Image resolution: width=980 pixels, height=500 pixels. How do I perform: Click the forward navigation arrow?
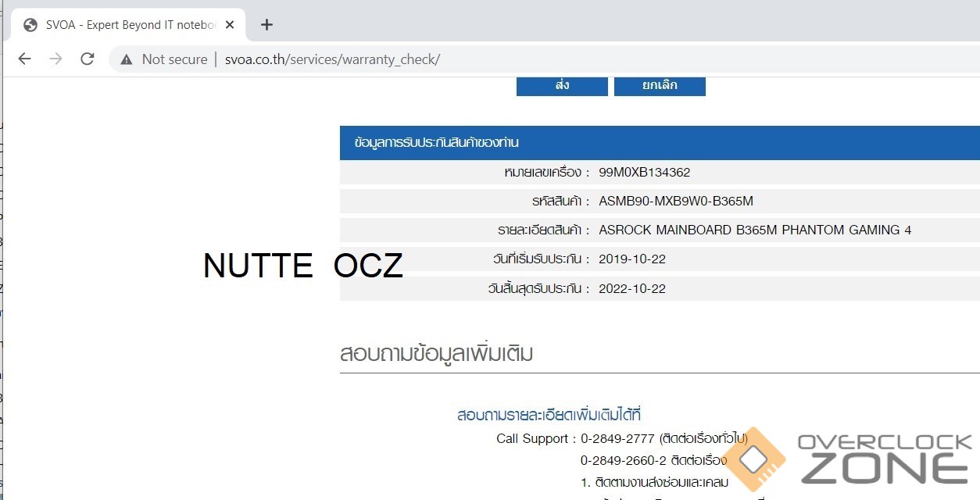(55, 59)
